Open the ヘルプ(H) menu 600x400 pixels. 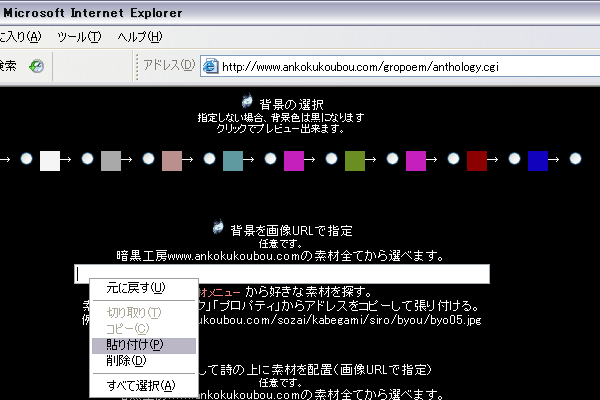pyautogui.click(x=139, y=37)
